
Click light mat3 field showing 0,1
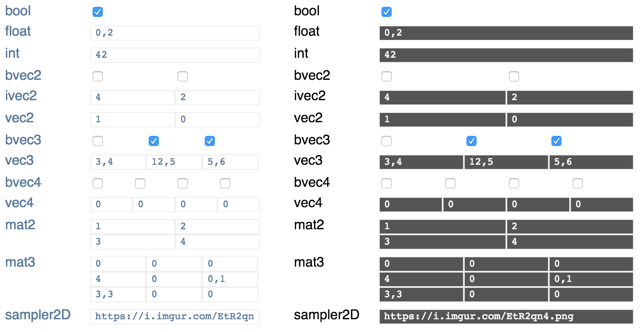pyautogui.click(x=230, y=279)
